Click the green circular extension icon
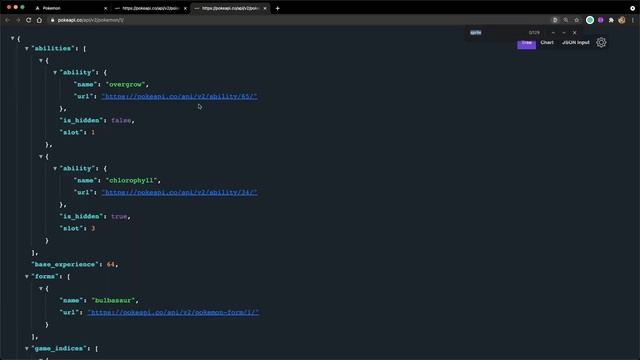This screenshot has width=640, height=360. 590,20
